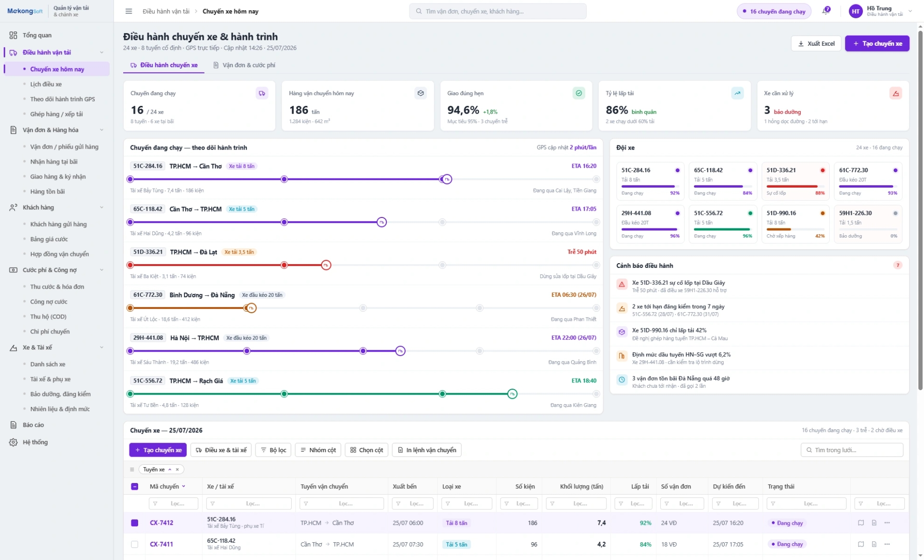Uncheck the CX-7412 row checkbox
Viewport: 924px width, 560px height.
tap(135, 522)
